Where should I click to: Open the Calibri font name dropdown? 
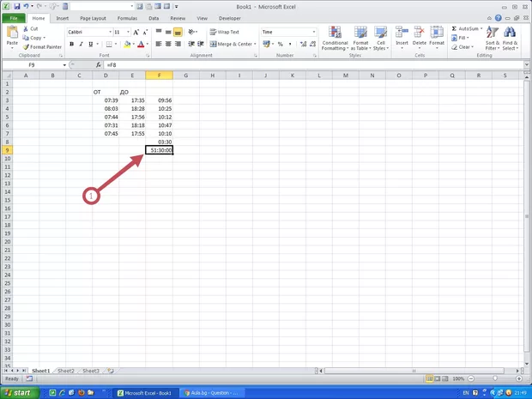[x=111, y=32]
